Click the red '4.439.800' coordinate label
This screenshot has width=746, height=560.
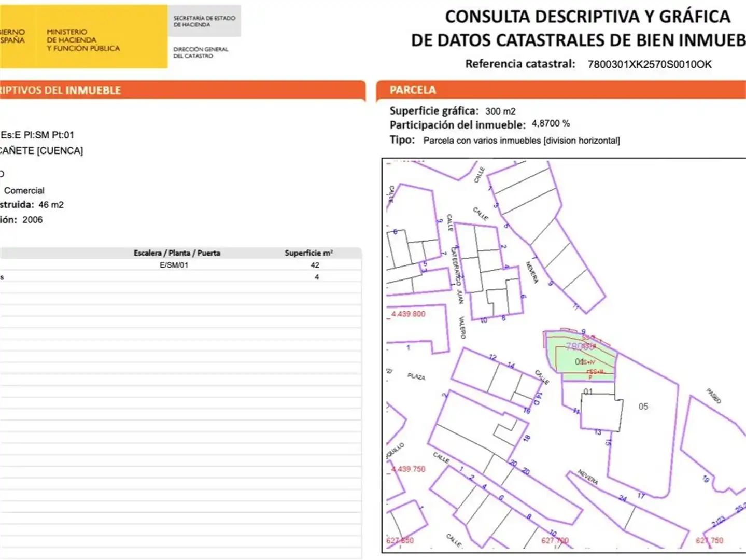coord(408,314)
